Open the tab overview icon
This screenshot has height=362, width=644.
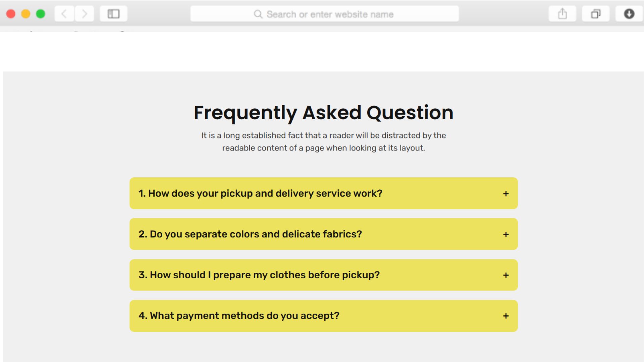pos(595,14)
